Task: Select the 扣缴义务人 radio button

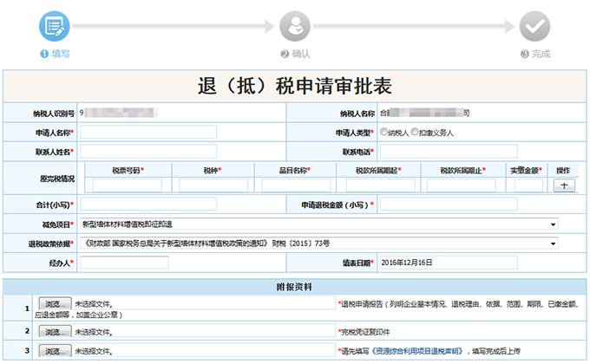Action: click(415, 133)
